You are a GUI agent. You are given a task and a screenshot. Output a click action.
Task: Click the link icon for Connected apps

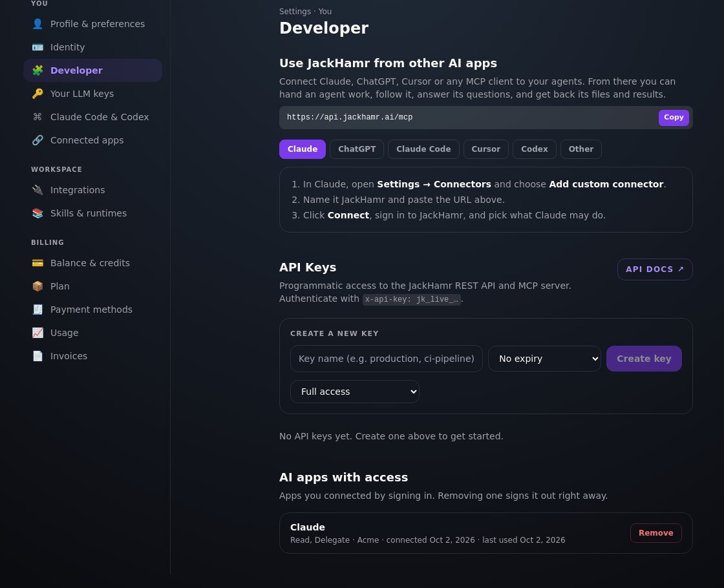tap(37, 140)
